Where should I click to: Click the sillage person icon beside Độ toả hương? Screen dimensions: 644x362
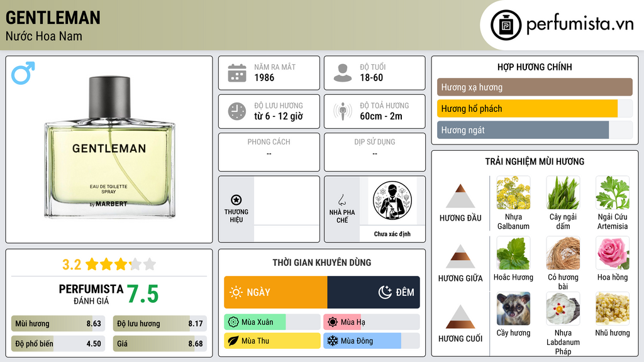(343, 111)
